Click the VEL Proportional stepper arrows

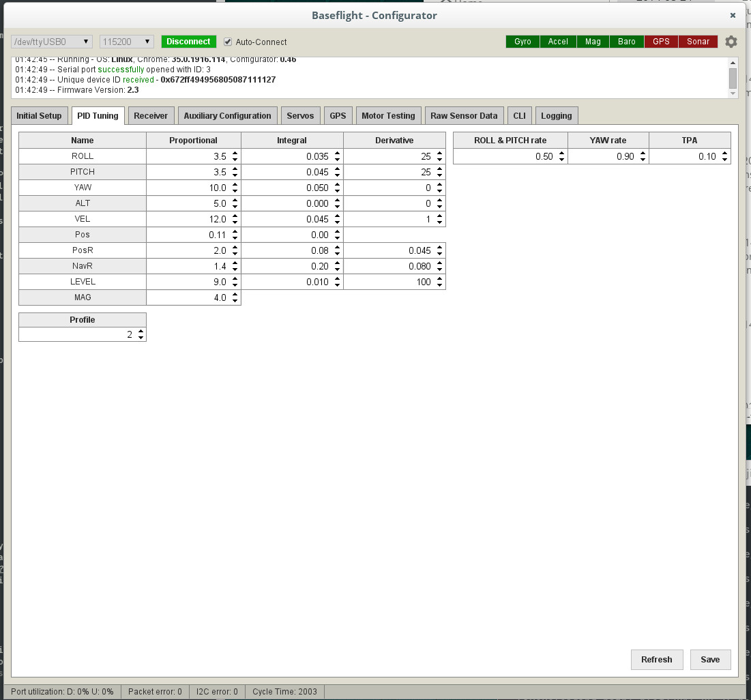pyautogui.click(x=235, y=219)
